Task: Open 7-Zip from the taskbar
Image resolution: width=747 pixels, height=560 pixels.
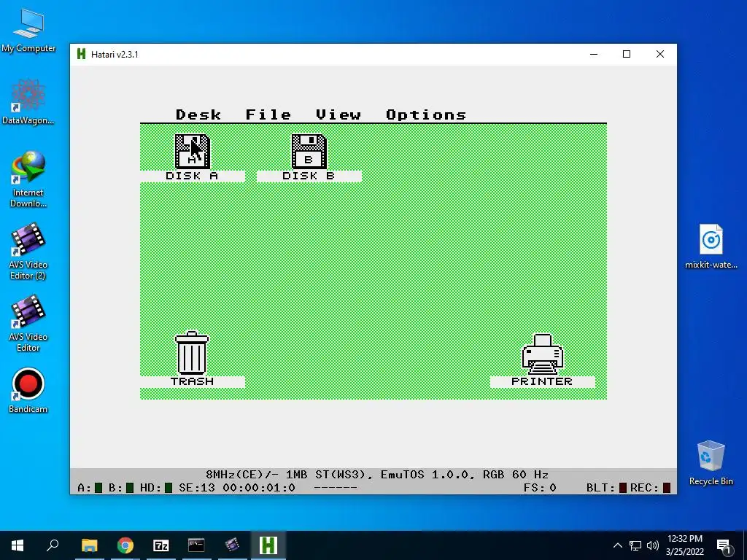Action: point(161,545)
